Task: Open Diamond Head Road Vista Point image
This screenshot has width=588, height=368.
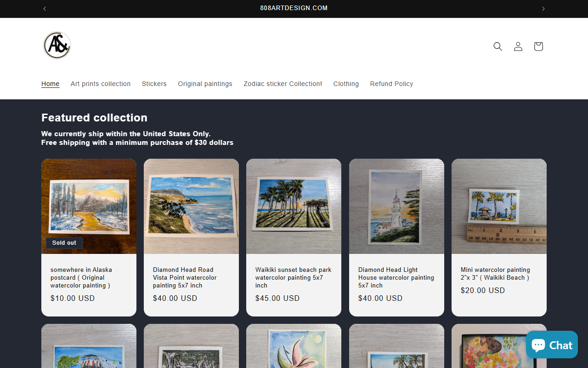Action: (191, 206)
